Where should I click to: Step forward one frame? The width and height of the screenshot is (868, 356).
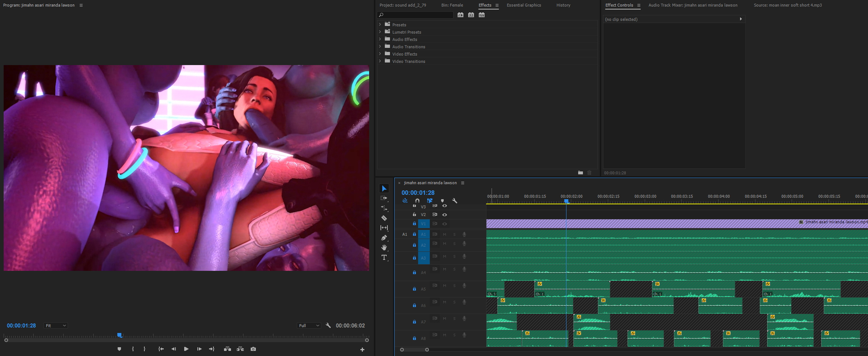point(199,349)
